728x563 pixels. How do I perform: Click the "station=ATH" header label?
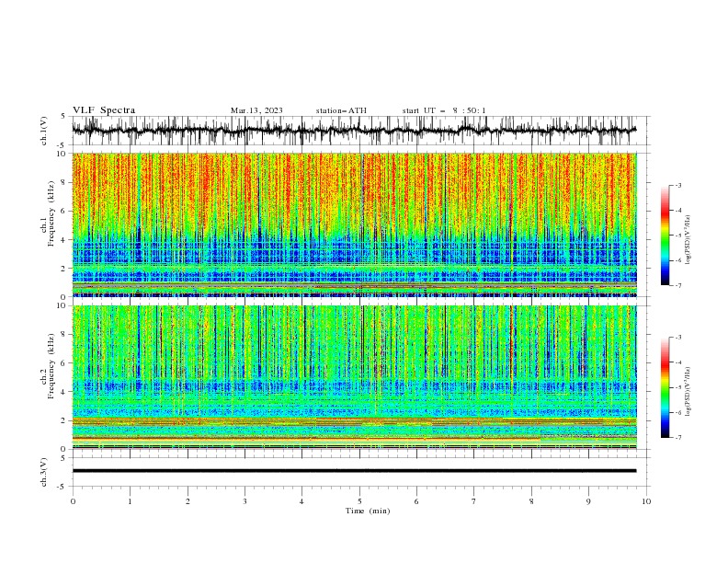(341, 110)
